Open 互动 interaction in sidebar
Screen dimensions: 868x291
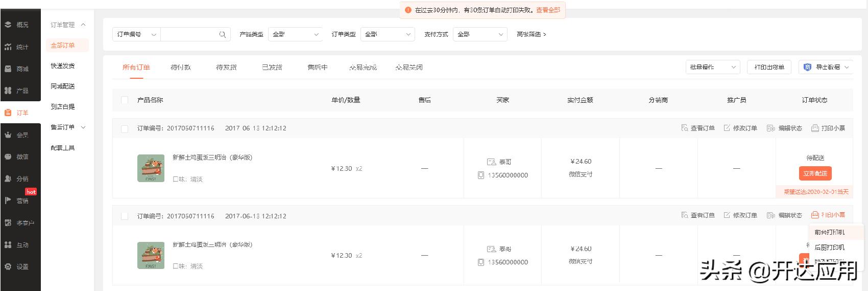pos(17,245)
